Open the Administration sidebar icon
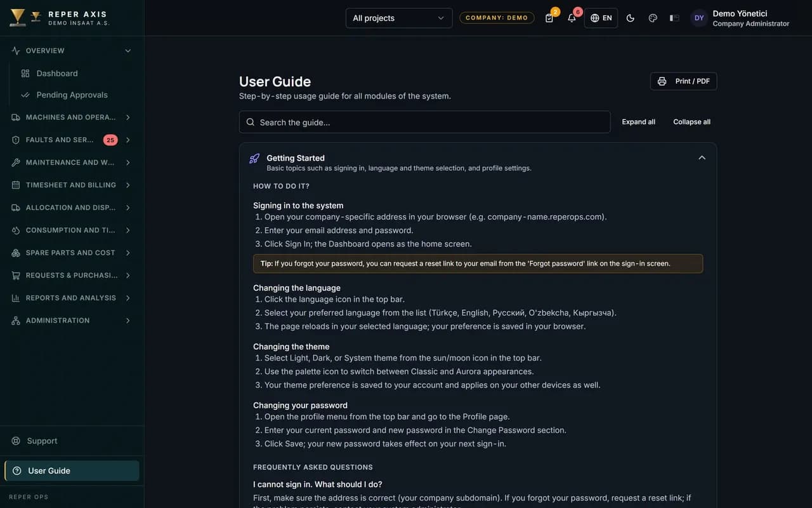This screenshot has width=812, height=508. (x=16, y=321)
